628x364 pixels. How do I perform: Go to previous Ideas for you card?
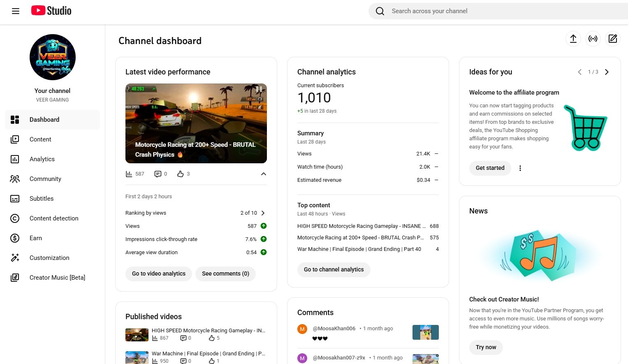[x=579, y=72]
